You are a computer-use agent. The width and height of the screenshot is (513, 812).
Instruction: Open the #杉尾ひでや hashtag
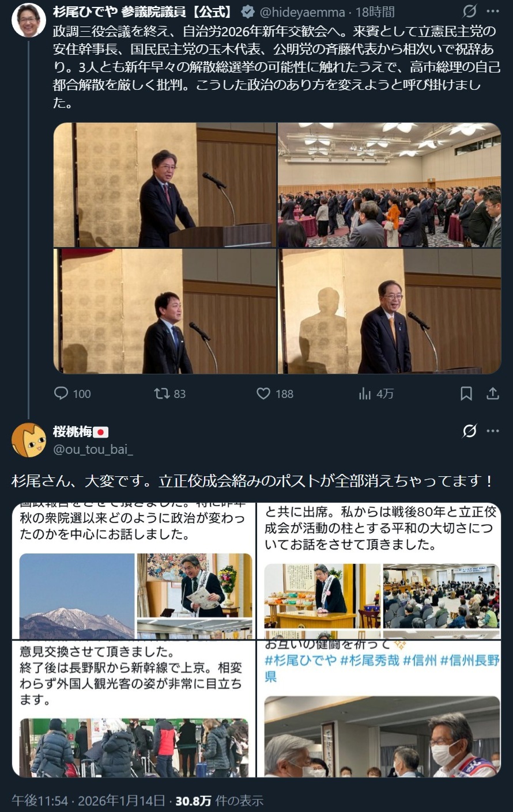pos(300,660)
